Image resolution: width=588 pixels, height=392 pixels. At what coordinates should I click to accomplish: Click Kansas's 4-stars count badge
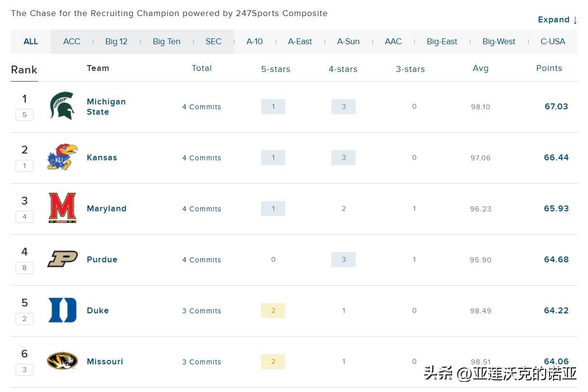pos(344,157)
